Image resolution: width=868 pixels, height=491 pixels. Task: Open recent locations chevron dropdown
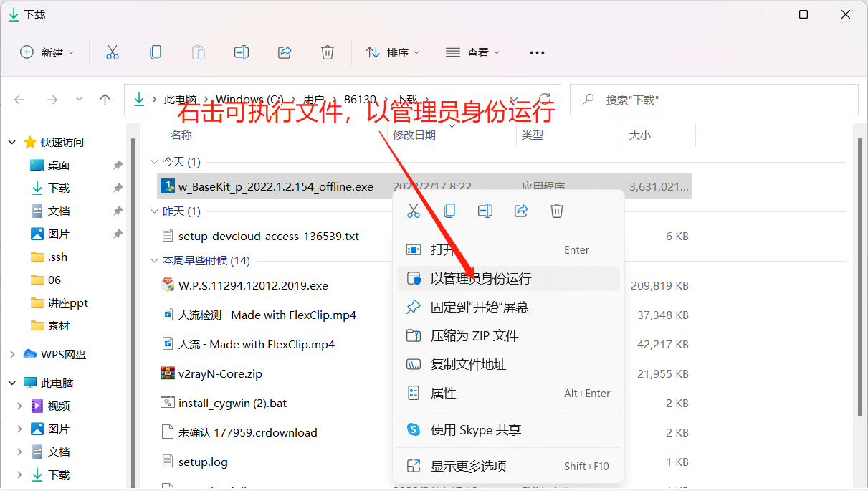[x=79, y=100]
